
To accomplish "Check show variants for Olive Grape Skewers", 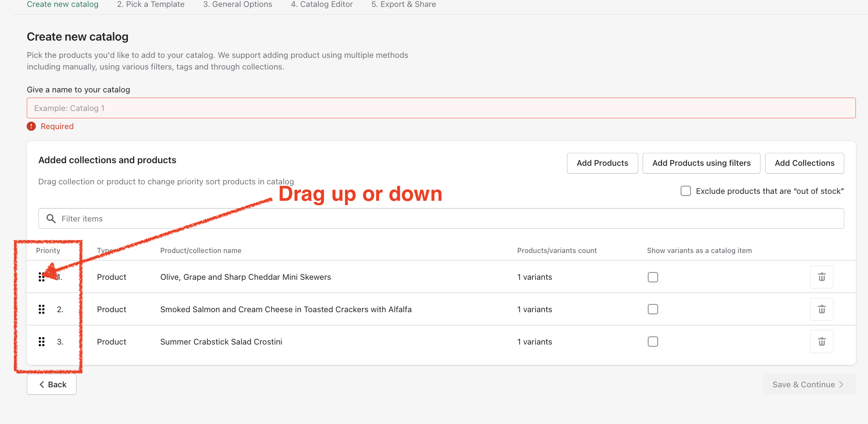I will click(x=653, y=277).
